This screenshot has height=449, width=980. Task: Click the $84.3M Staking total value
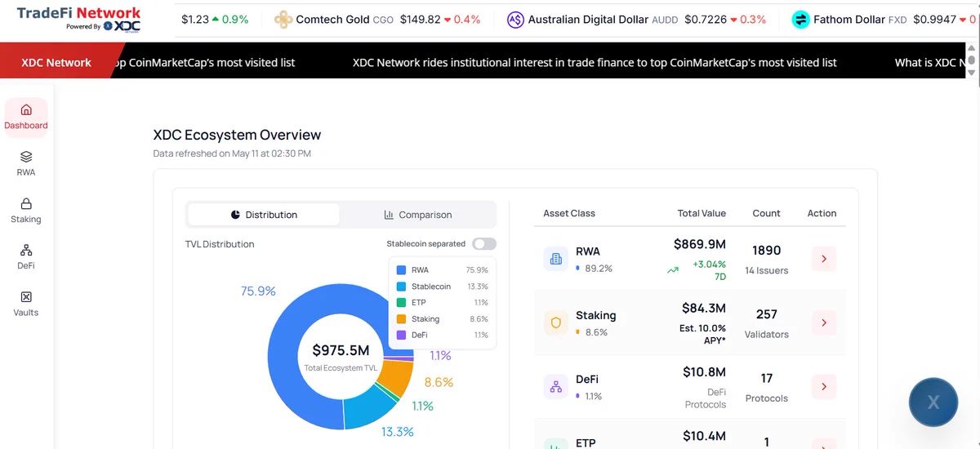(704, 308)
